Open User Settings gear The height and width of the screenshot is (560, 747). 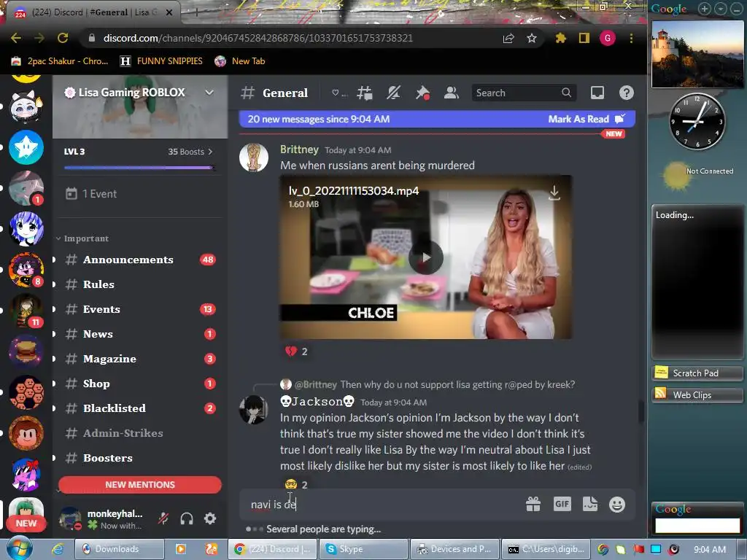(x=210, y=518)
